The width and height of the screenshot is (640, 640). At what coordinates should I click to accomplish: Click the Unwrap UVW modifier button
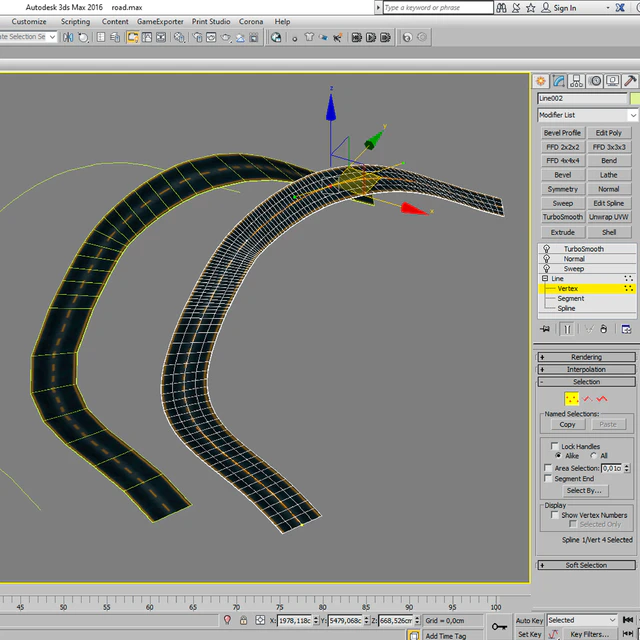608,217
